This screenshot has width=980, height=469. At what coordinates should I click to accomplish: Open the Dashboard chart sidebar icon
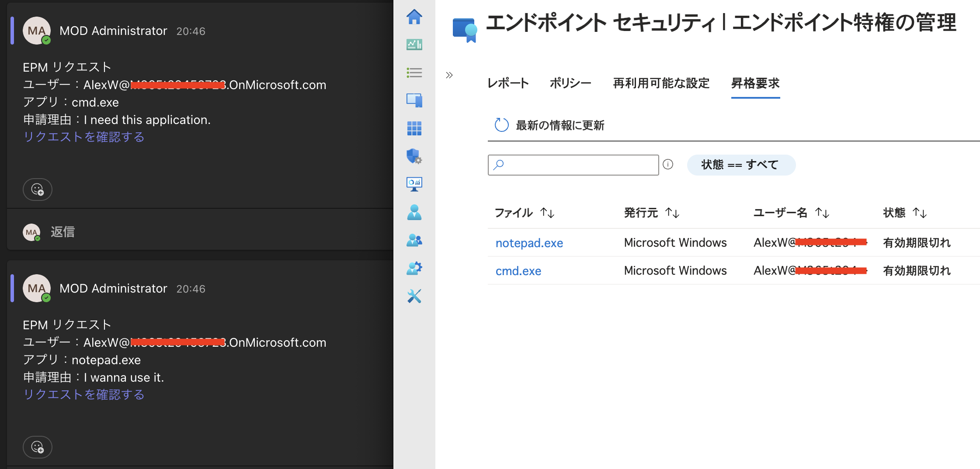pyautogui.click(x=414, y=45)
